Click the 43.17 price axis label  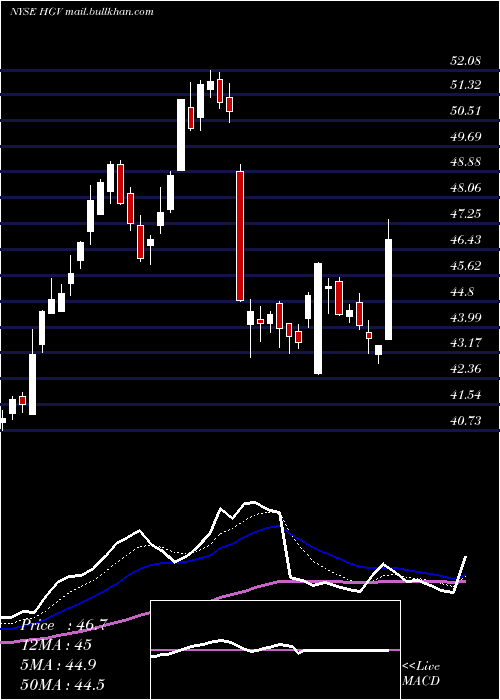[x=466, y=343]
